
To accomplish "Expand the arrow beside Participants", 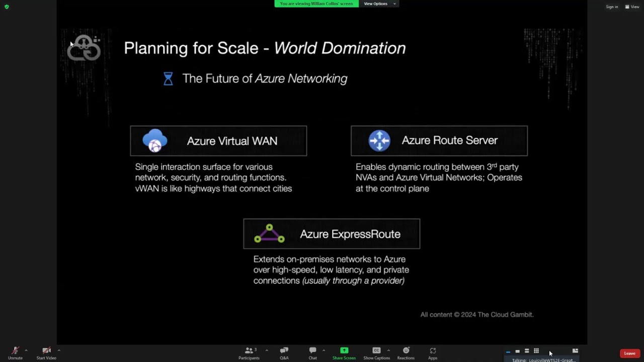I will pyautogui.click(x=267, y=350).
